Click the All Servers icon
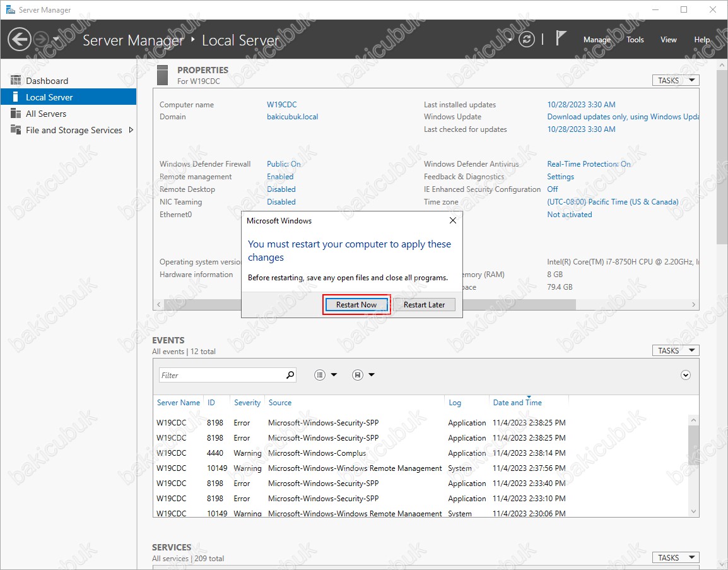This screenshot has height=570, width=728. (x=16, y=114)
